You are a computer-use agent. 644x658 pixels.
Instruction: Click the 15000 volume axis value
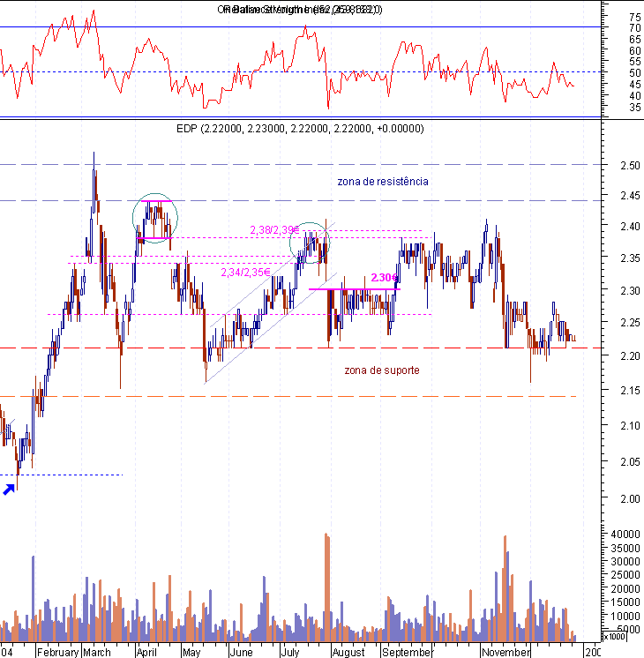[x=625, y=602]
